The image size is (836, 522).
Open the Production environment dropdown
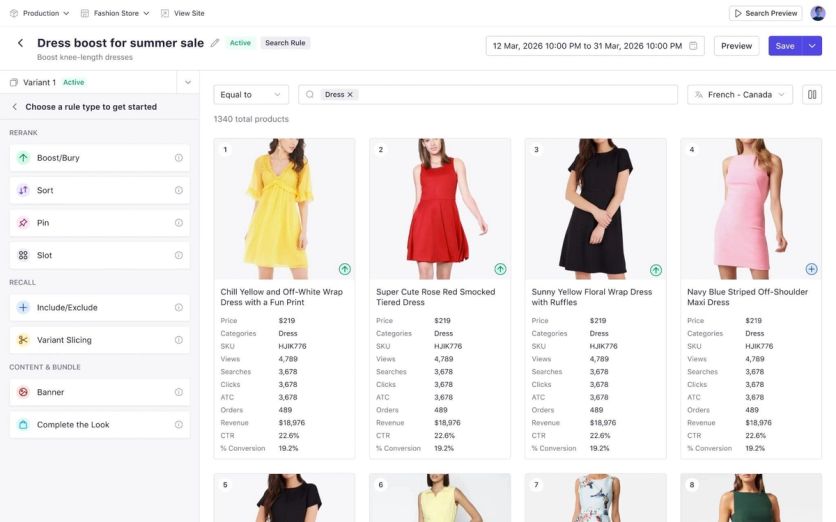point(39,13)
